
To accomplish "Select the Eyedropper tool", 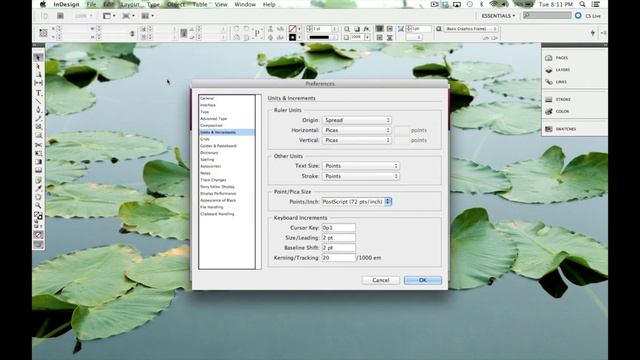I will click(x=38, y=189).
